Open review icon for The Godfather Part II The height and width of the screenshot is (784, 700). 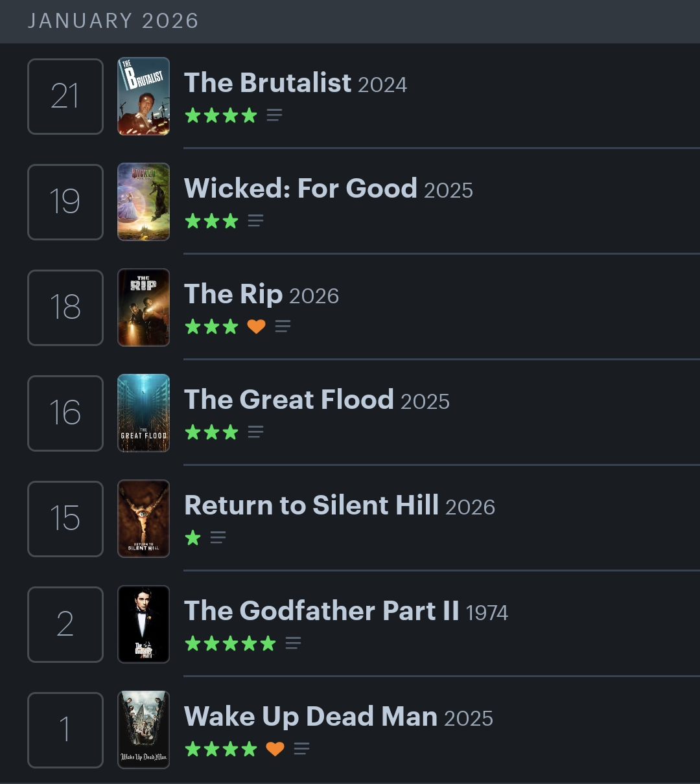click(x=293, y=643)
